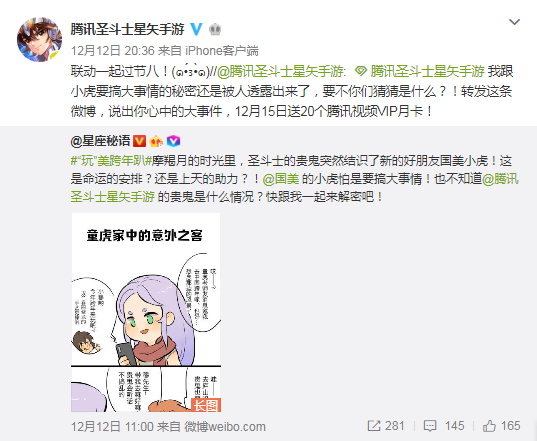Viewport: 537px width, 441px height.
Task: Click the repost share icon with 281
Action: coord(374,426)
